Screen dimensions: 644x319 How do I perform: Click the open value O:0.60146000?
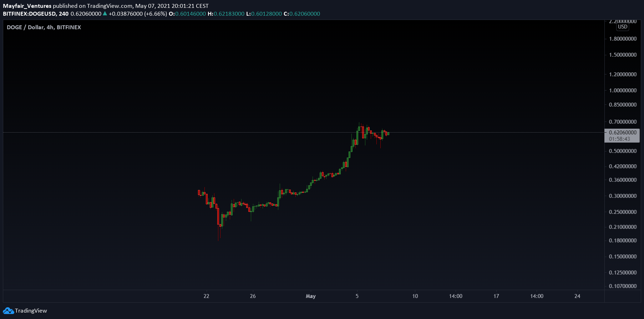pos(187,14)
